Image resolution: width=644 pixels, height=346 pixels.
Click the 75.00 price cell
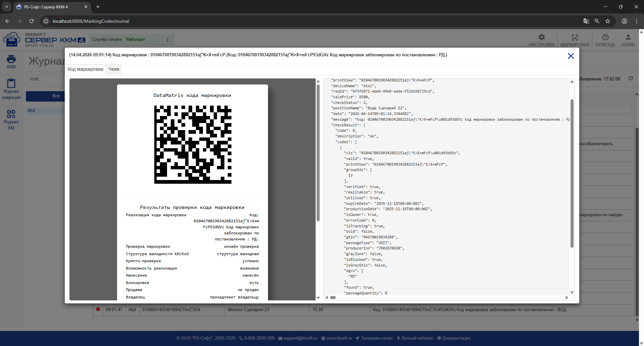(339, 310)
